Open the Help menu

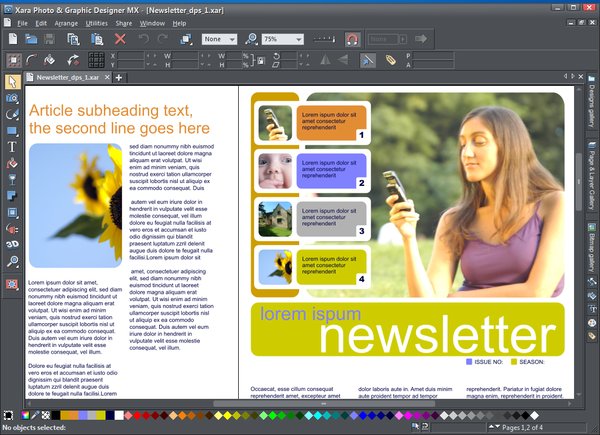click(179, 23)
